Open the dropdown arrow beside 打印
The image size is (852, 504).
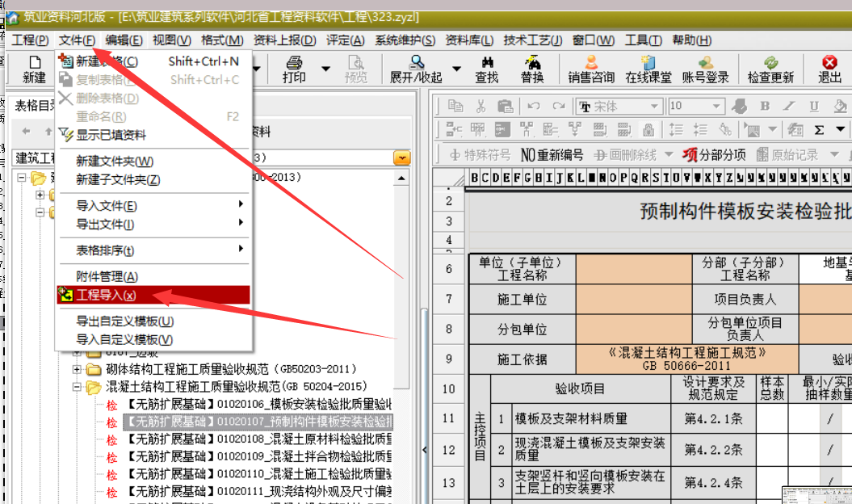point(325,69)
